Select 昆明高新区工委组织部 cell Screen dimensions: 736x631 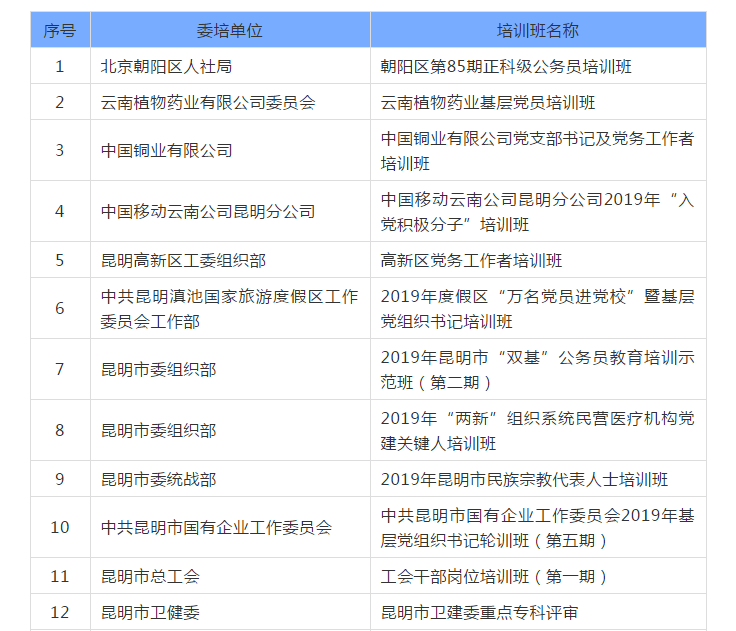[x=230, y=260]
